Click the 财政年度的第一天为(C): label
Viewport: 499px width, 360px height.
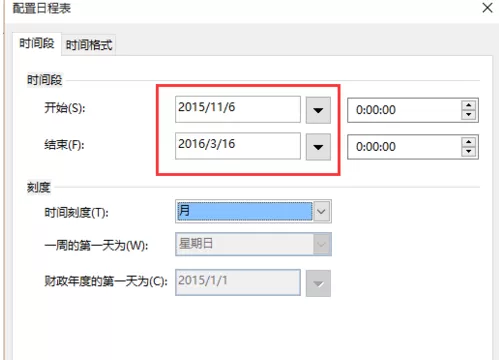(106, 282)
